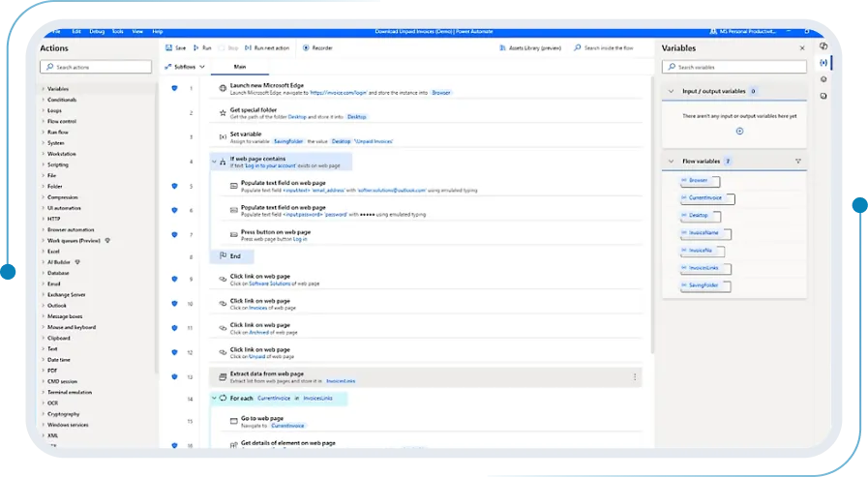The height and width of the screenshot is (477, 868).
Task: Select the Desktop flow variable chip
Action: pyautogui.click(x=701, y=216)
